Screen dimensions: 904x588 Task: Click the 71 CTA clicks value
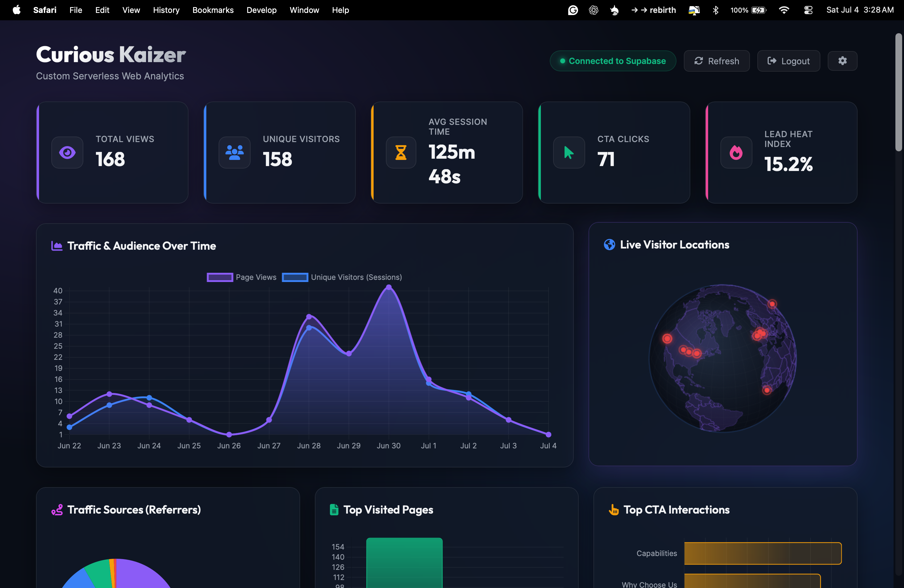606,159
